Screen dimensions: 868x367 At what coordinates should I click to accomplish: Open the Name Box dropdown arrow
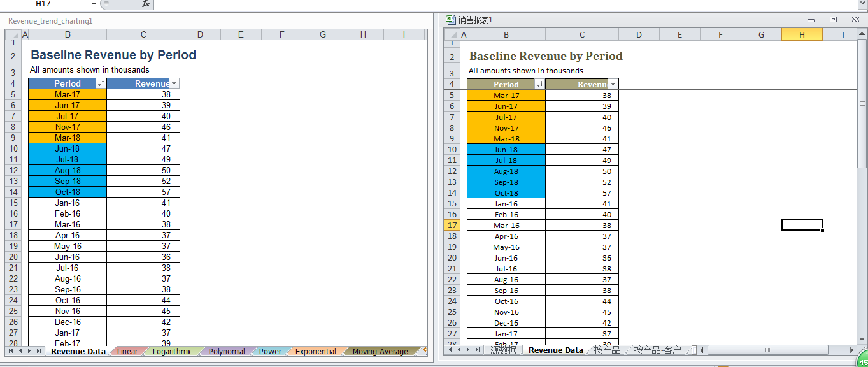[x=94, y=4]
